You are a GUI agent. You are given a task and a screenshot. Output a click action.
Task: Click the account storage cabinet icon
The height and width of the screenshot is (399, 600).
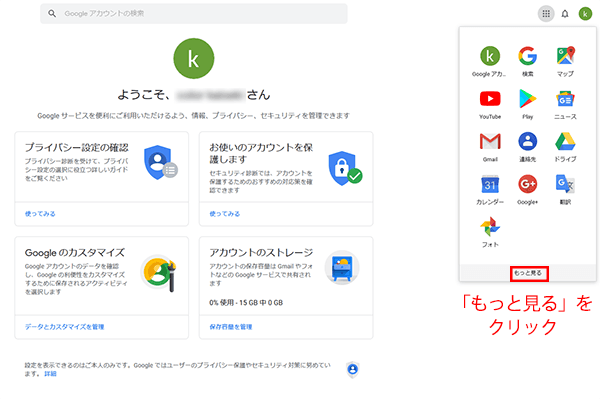[342, 268]
